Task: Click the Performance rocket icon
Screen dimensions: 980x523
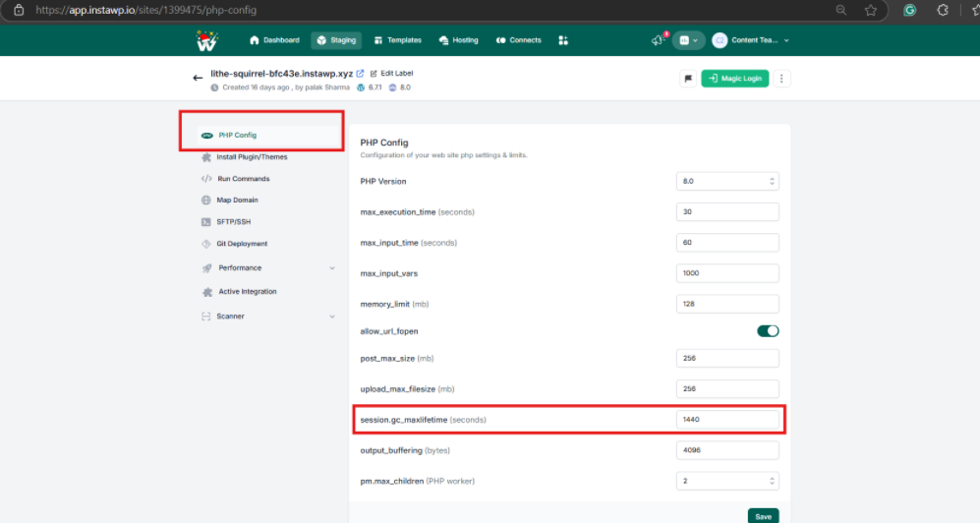Action: 206,268
